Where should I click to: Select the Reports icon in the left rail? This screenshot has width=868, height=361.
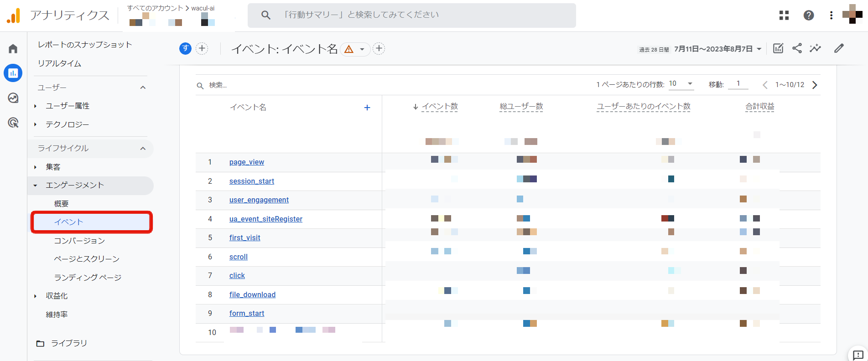pyautogui.click(x=13, y=73)
